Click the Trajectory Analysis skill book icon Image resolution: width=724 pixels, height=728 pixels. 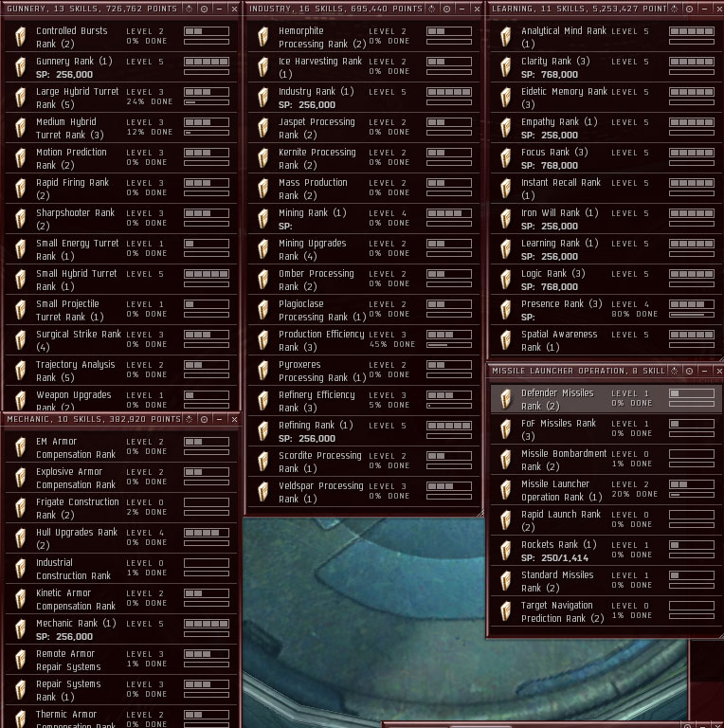pyautogui.click(x=21, y=371)
